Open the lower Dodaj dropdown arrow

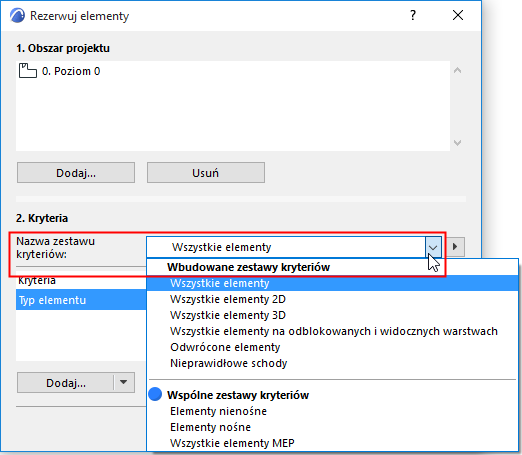(124, 382)
